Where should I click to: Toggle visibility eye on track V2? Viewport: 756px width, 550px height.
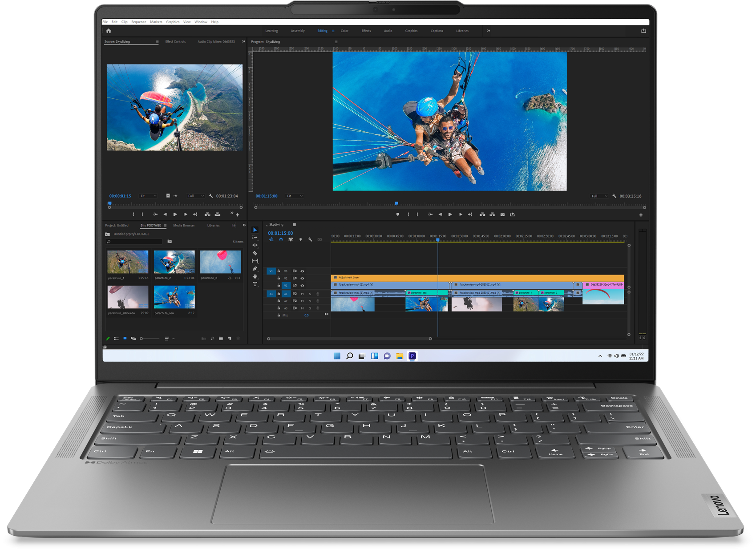(303, 278)
